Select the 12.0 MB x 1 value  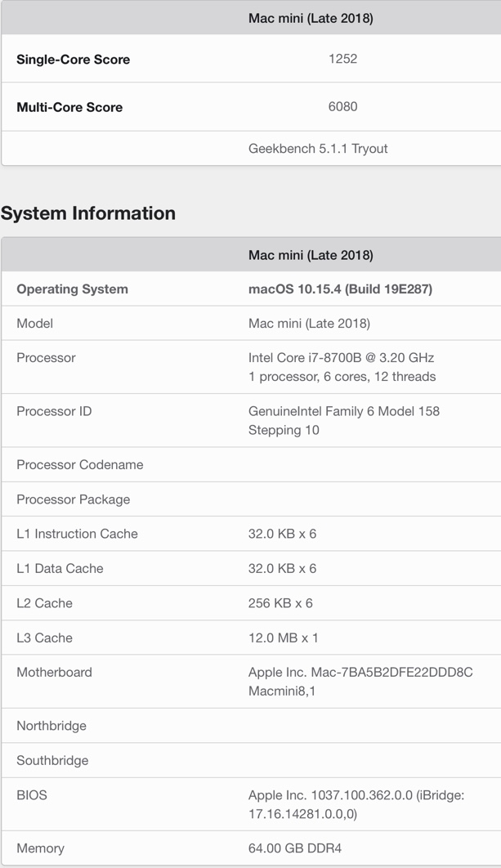coord(283,638)
